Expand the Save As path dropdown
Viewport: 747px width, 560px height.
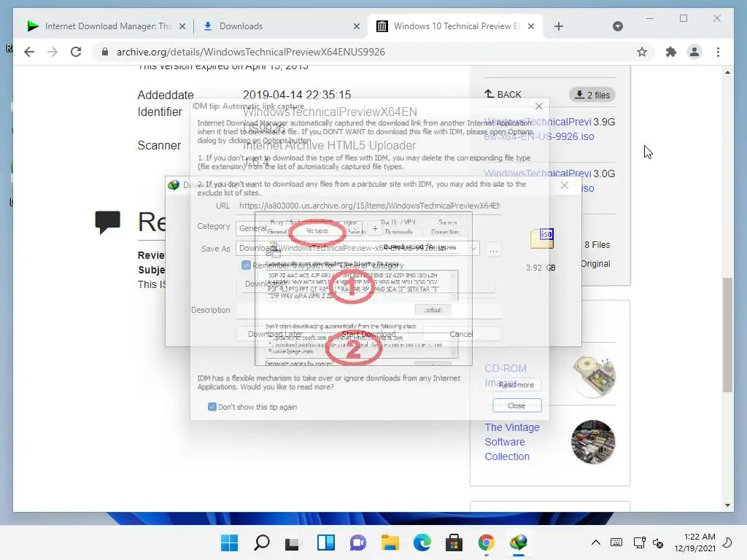point(473,248)
